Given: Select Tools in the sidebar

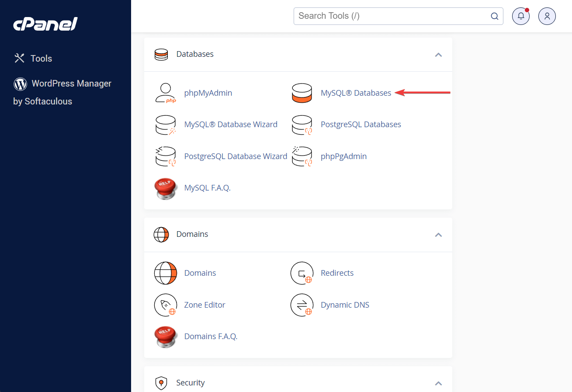Looking at the screenshot, I should [x=41, y=58].
